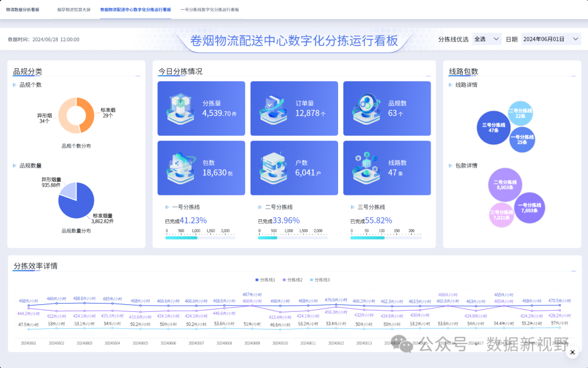Click the 二号分拣线 8,003条 bubble
Screen dimensions: 588x368
click(505, 185)
